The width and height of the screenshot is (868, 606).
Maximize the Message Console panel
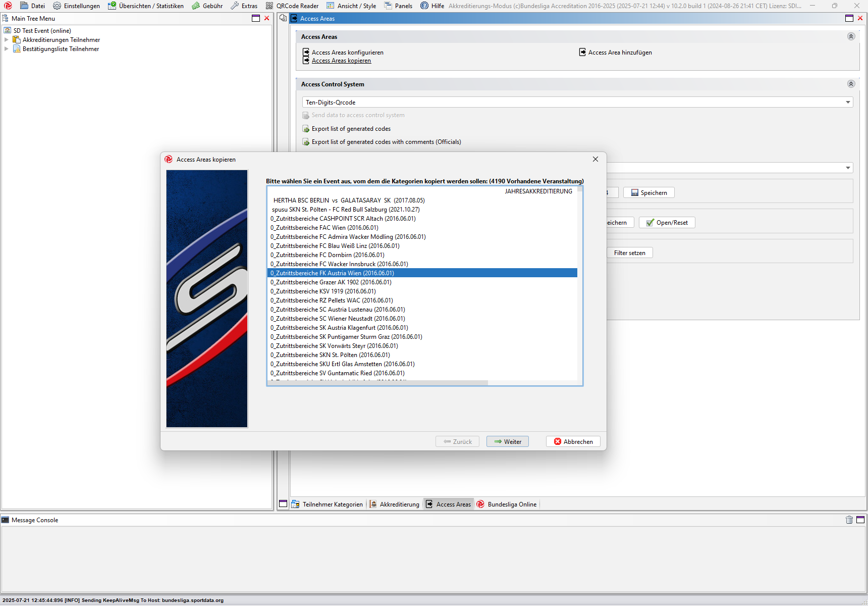click(860, 520)
